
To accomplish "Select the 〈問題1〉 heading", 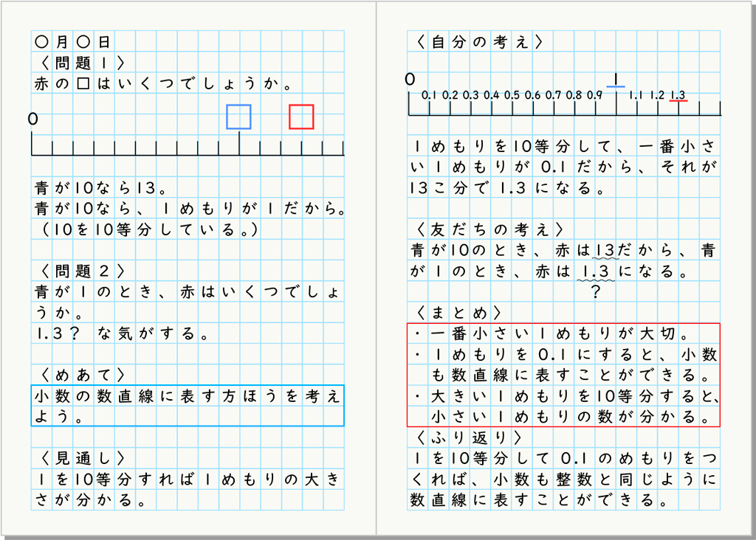I will (x=83, y=63).
